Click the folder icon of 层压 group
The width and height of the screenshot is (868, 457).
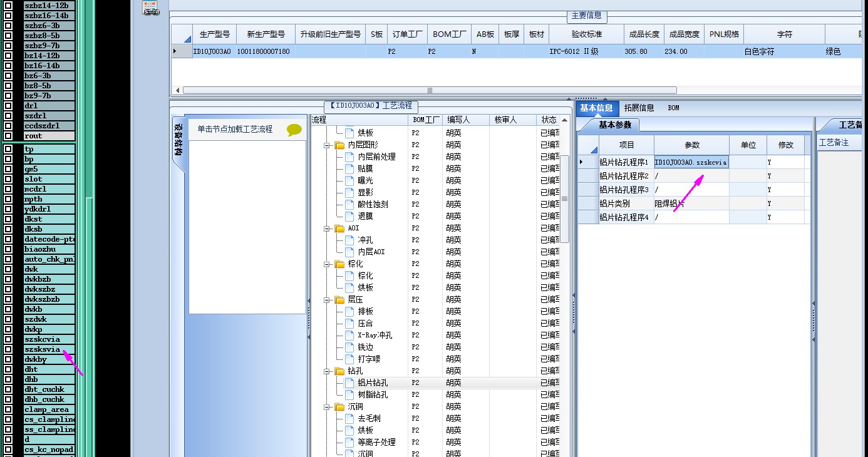(340, 299)
